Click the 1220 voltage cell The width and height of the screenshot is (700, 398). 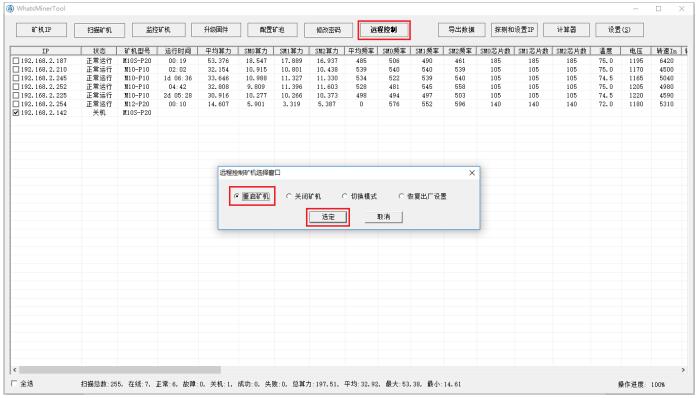pyautogui.click(x=636, y=95)
